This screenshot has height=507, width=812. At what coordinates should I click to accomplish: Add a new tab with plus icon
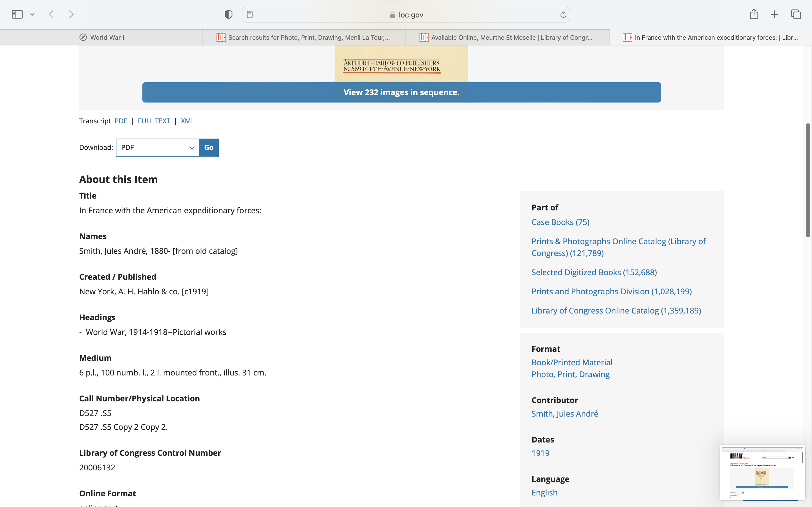tap(775, 14)
